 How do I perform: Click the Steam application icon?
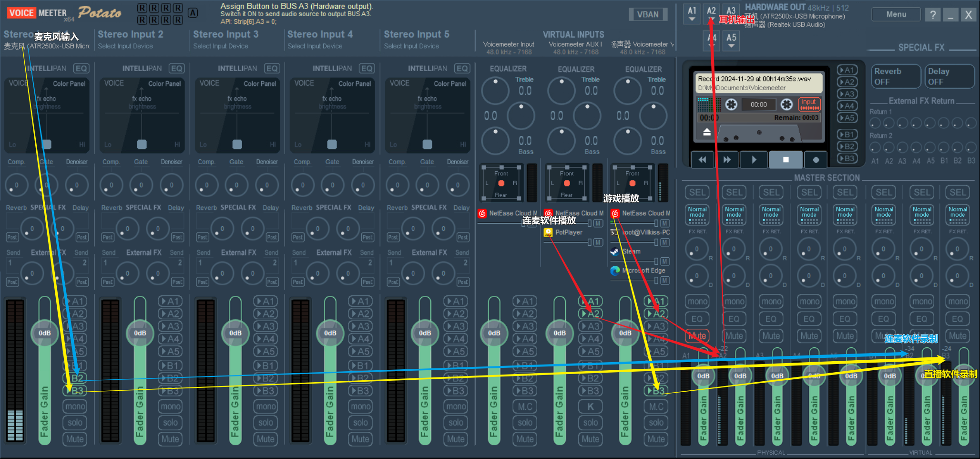click(x=615, y=251)
